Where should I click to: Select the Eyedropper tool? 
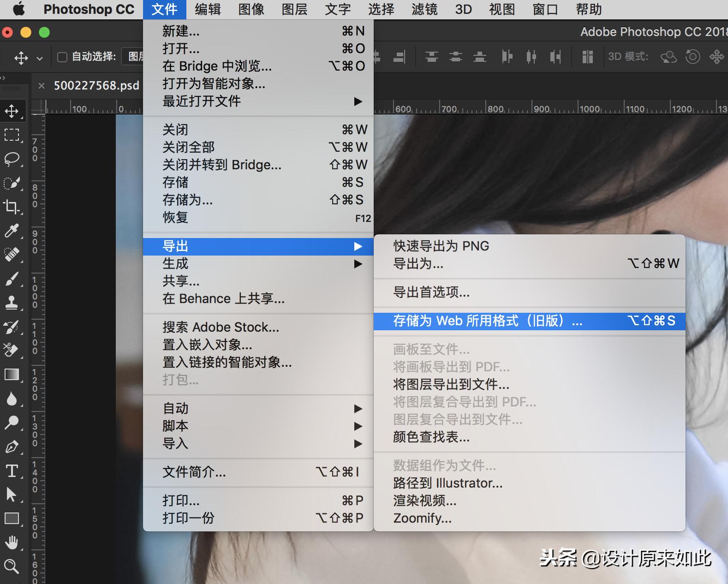tap(12, 230)
